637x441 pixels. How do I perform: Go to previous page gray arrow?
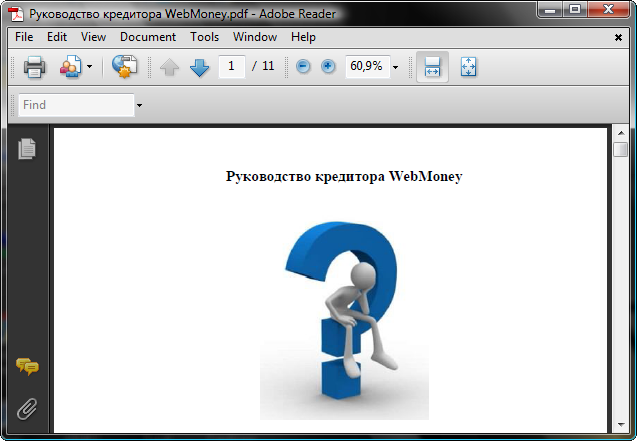(x=169, y=67)
